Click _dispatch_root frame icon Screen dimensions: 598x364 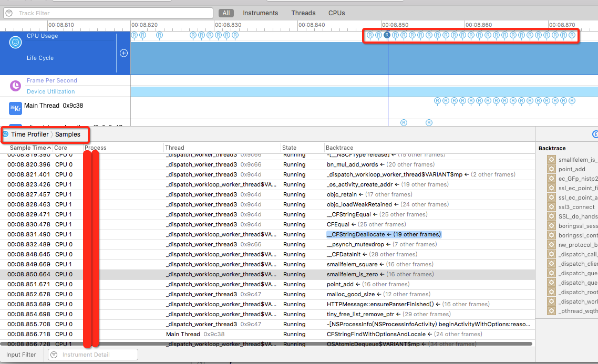551,292
